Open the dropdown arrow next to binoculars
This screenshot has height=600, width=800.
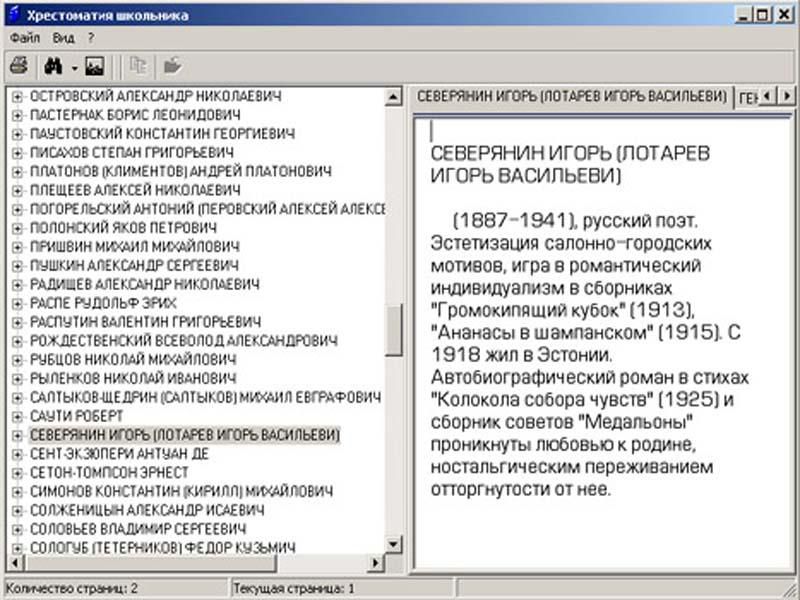point(74,67)
